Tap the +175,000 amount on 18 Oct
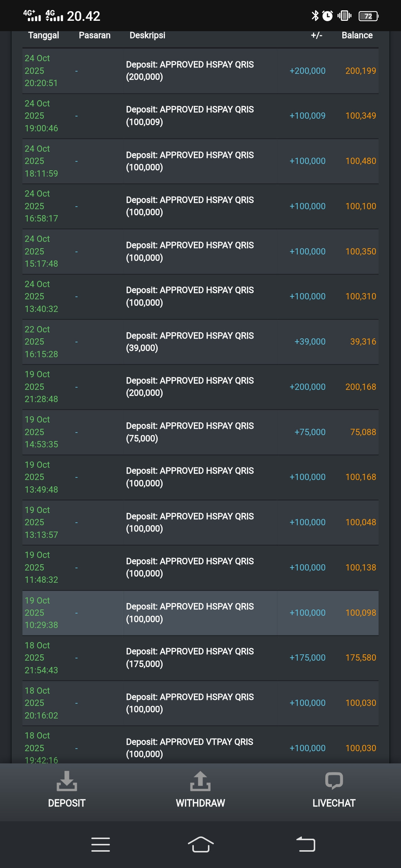The width and height of the screenshot is (401, 868). click(x=307, y=658)
